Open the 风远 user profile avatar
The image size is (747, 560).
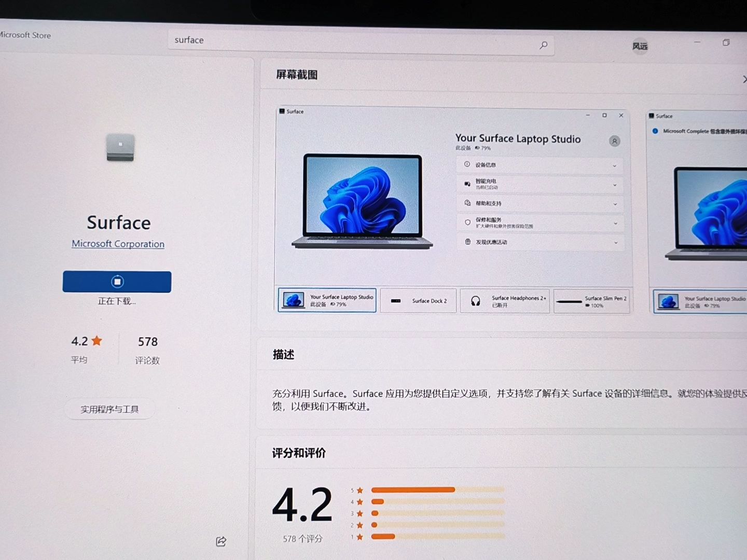click(640, 46)
